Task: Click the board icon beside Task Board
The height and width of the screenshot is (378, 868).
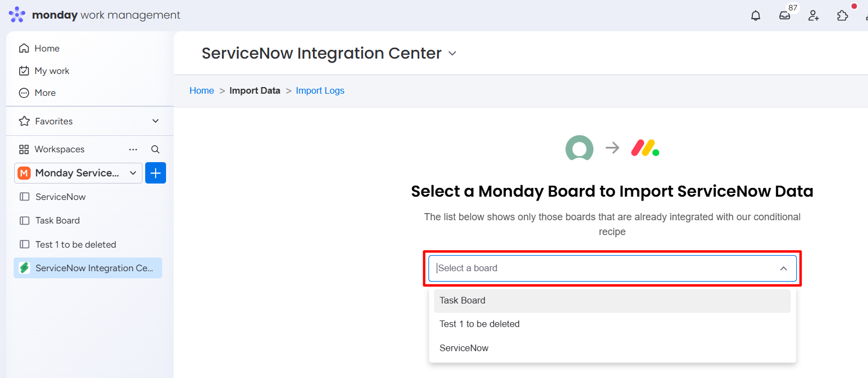Action: click(x=25, y=221)
